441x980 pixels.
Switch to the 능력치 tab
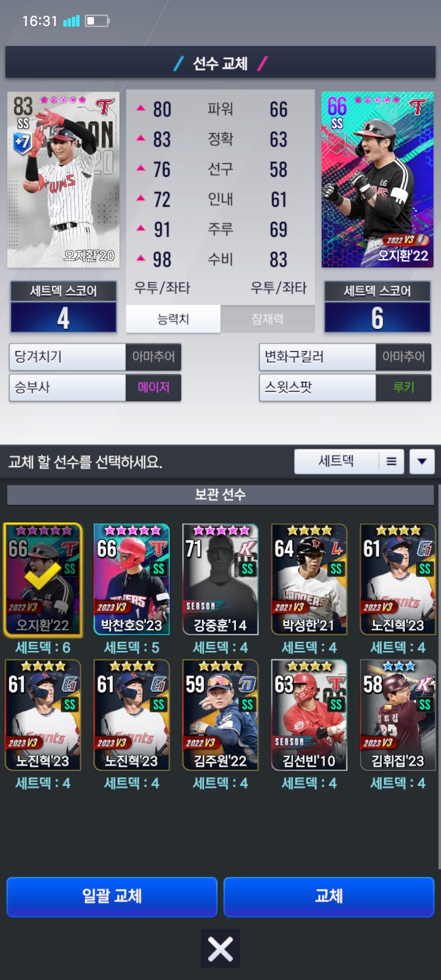(x=173, y=319)
